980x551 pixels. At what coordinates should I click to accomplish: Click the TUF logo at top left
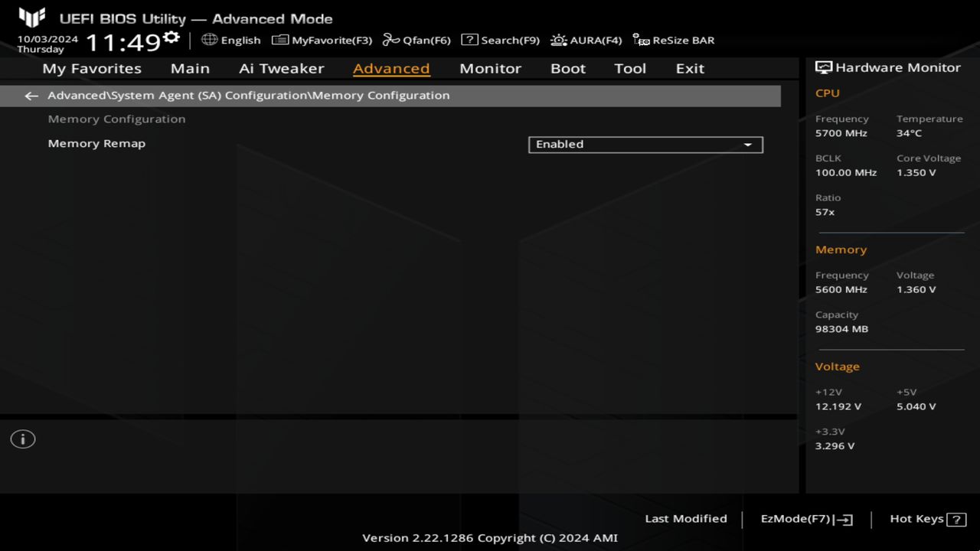click(32, 17)
